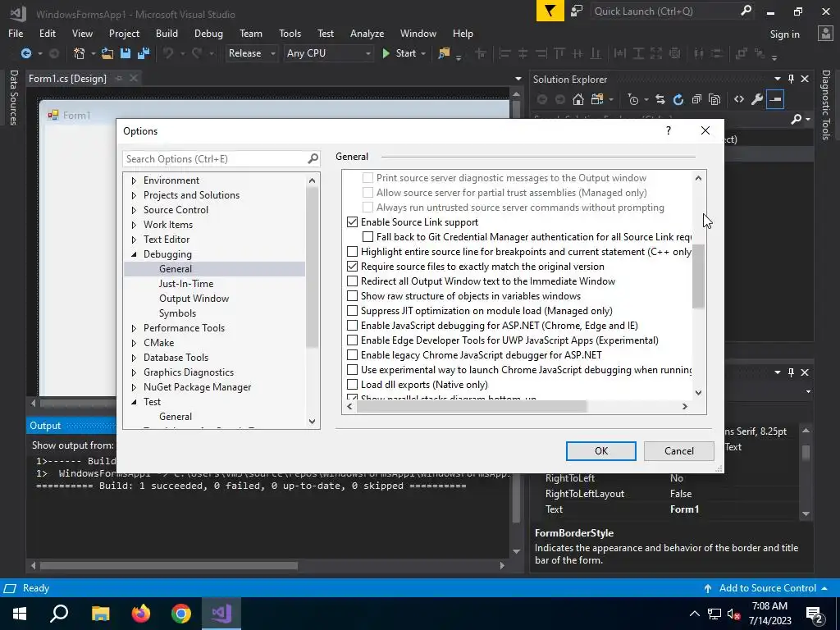Viewport: 840px width, 630px height.
Task: Open the Start button dropdown arrow
Action: [x=423, y=53]
